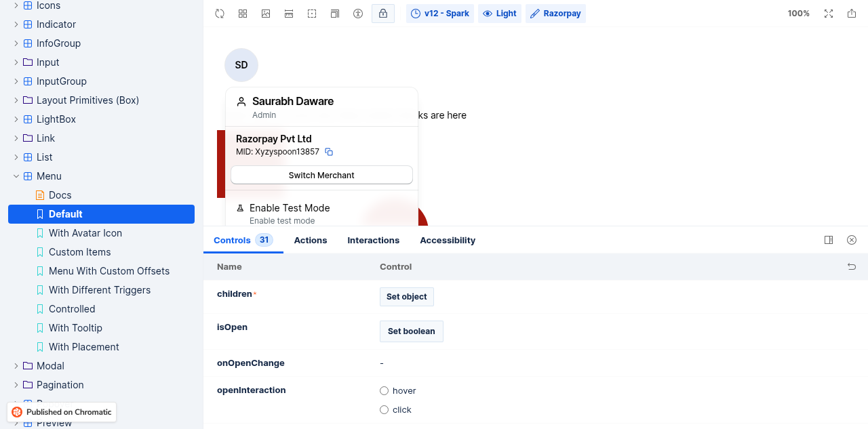Click the Switch Merchant button
The image size is (868, 429).
(321, 175)
